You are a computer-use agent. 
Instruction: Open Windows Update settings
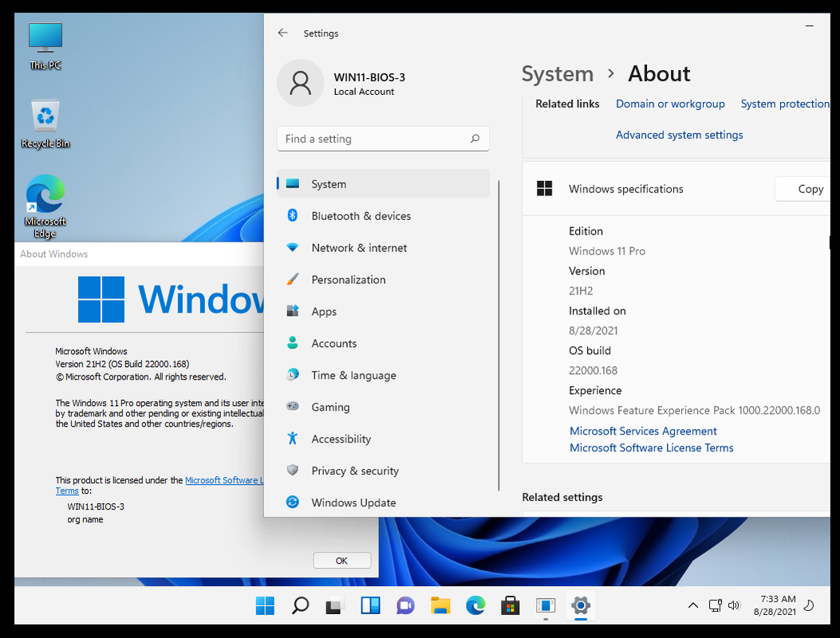pos(383,502)
